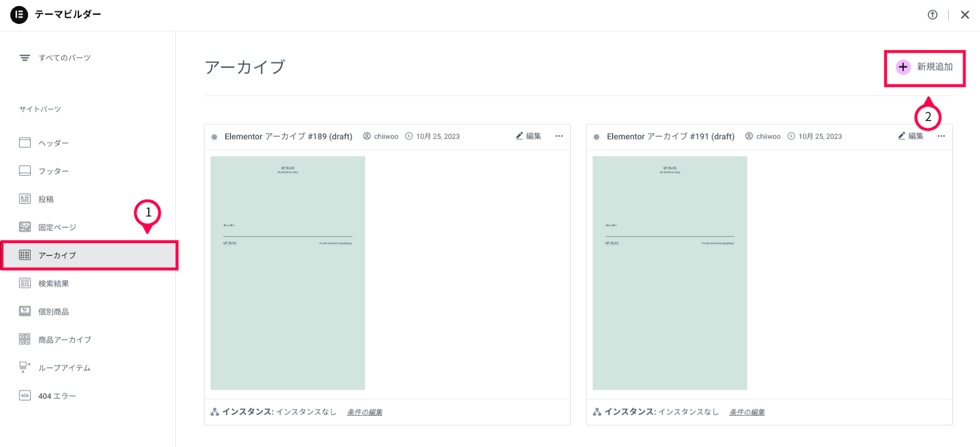Click the Elementor logo icon
This screenshot has height=447, width=980.
pos(19,15)
